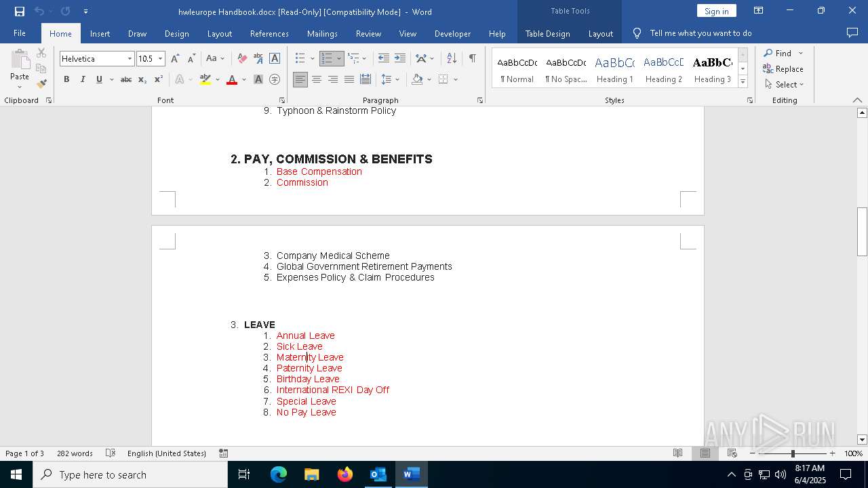Viewport: 868px width, 488px height.
Task: Switch to the Insert tab
Action: tap(100, 33)
